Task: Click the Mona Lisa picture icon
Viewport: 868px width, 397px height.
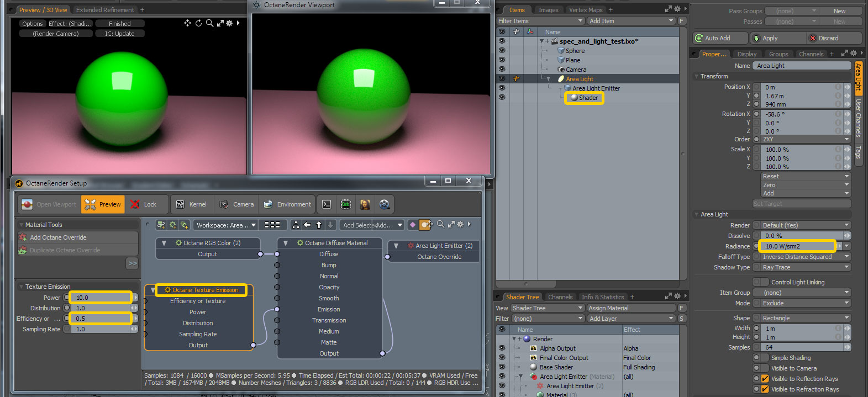Action: [365, 204]
